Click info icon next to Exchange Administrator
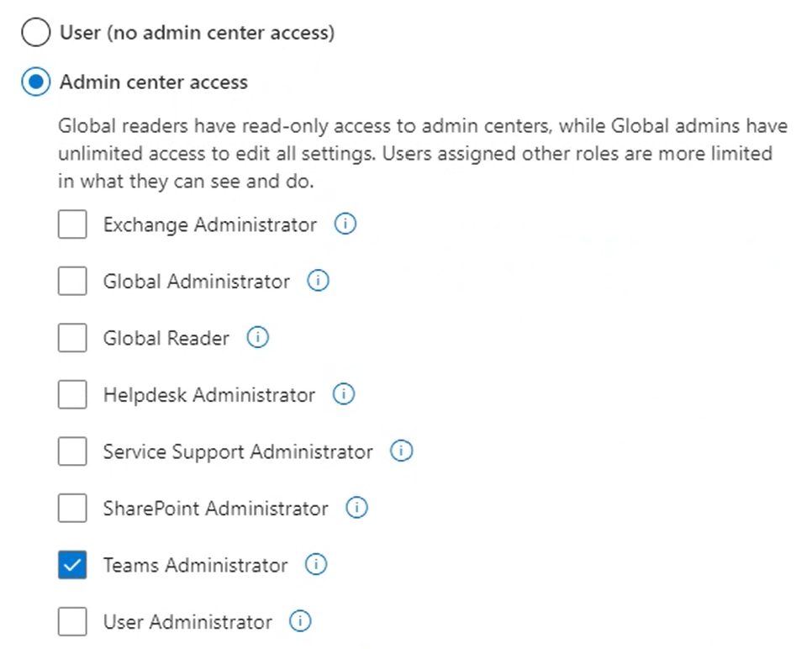The width and height of the screenshot is (812, 649). click(x=345, y=224)
